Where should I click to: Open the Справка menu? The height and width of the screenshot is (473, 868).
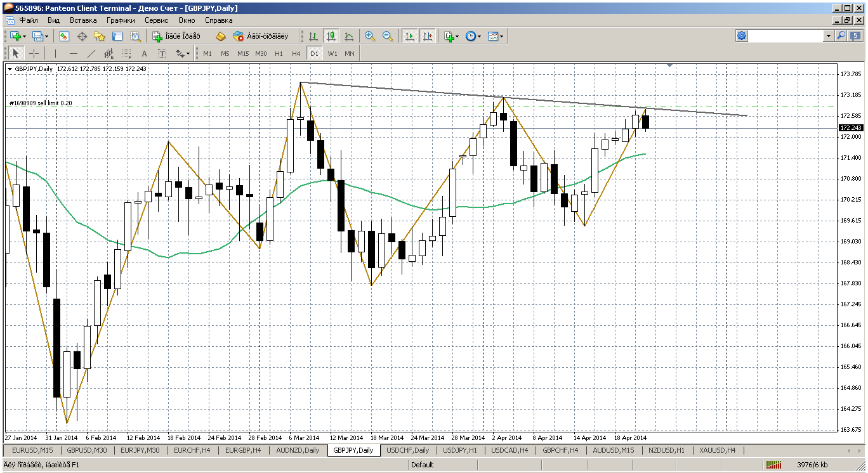[219, 20]
